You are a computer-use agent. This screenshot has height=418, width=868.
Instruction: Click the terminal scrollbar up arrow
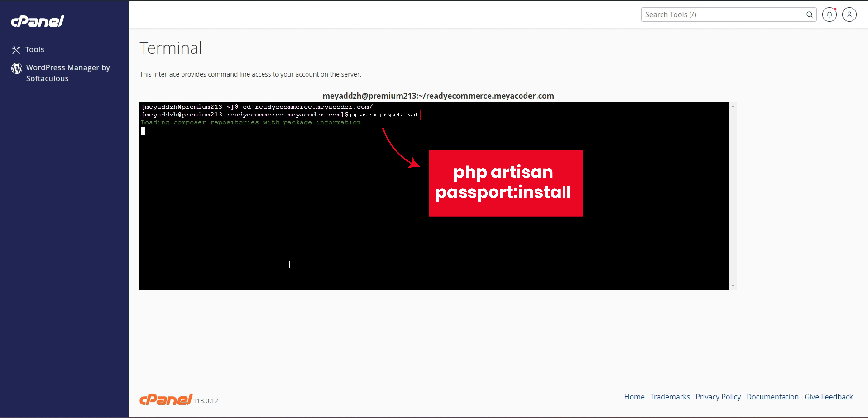(733, 107)
